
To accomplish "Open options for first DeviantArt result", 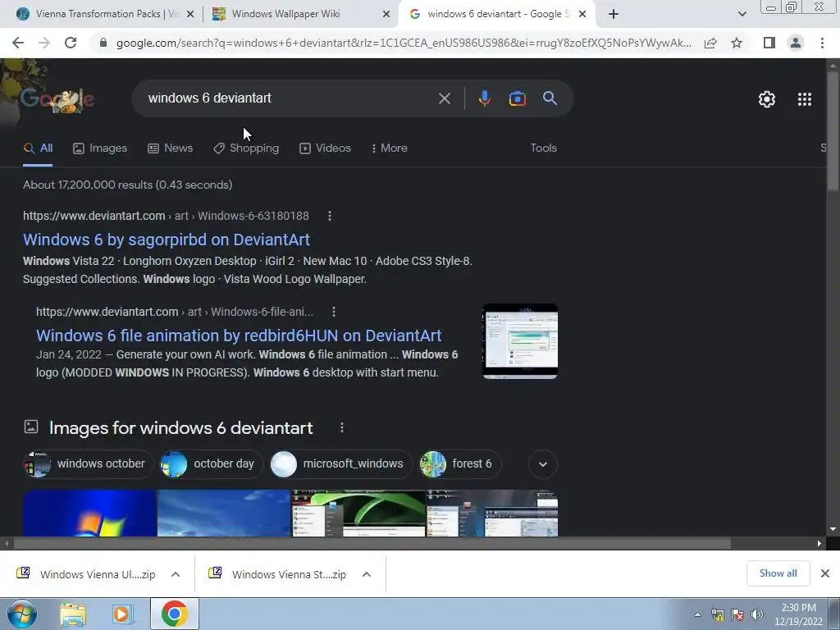I will 330,216.
